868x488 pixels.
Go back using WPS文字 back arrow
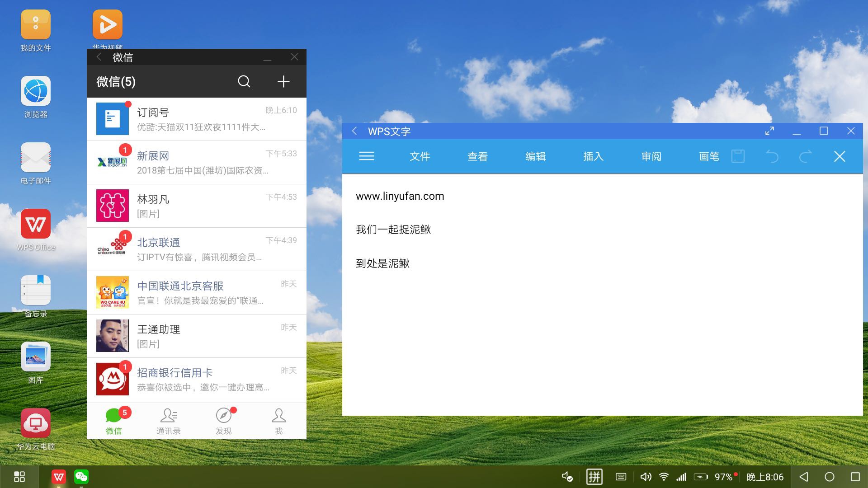tap(354, 131)
